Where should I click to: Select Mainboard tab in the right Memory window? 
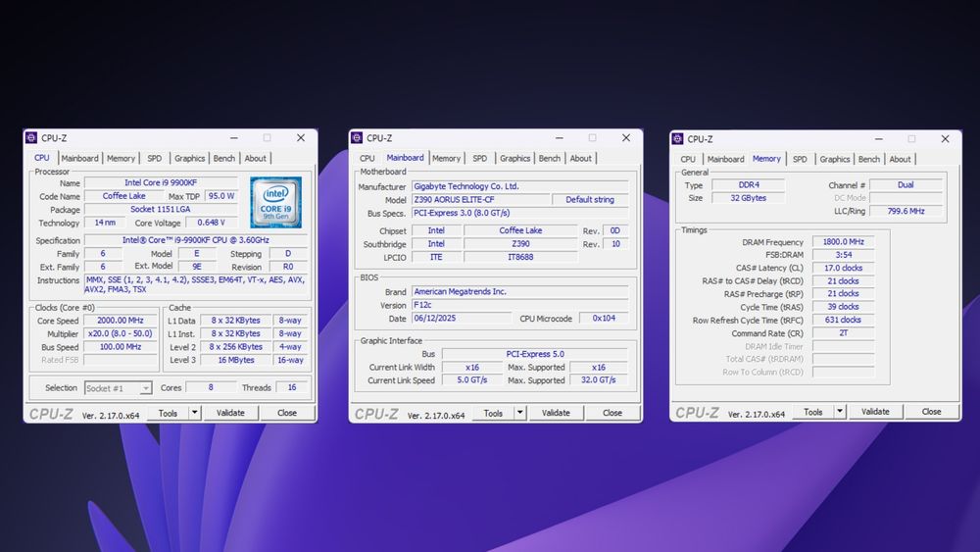pyautogui.click(x=725, y=160)
